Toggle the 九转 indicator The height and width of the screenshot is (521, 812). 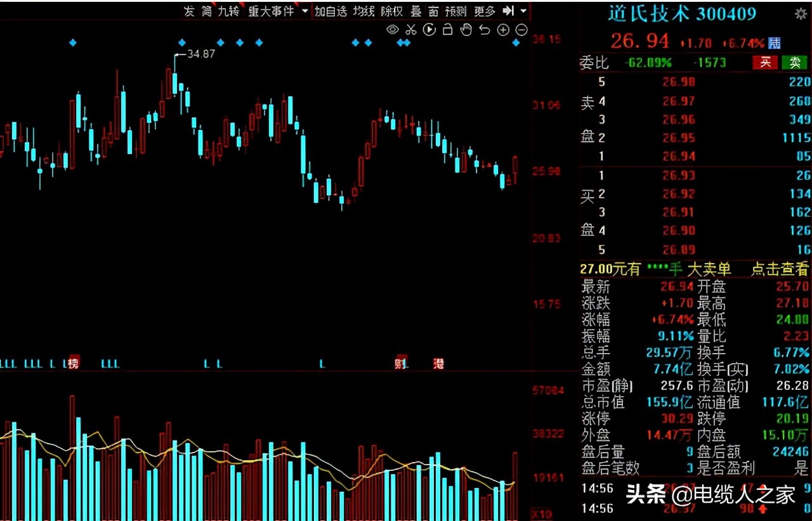tap(229, 11)
